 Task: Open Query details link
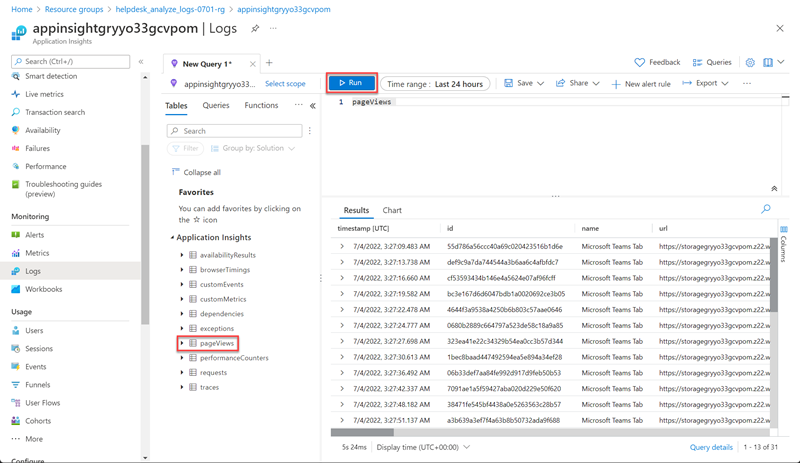(x=711, y=447)
